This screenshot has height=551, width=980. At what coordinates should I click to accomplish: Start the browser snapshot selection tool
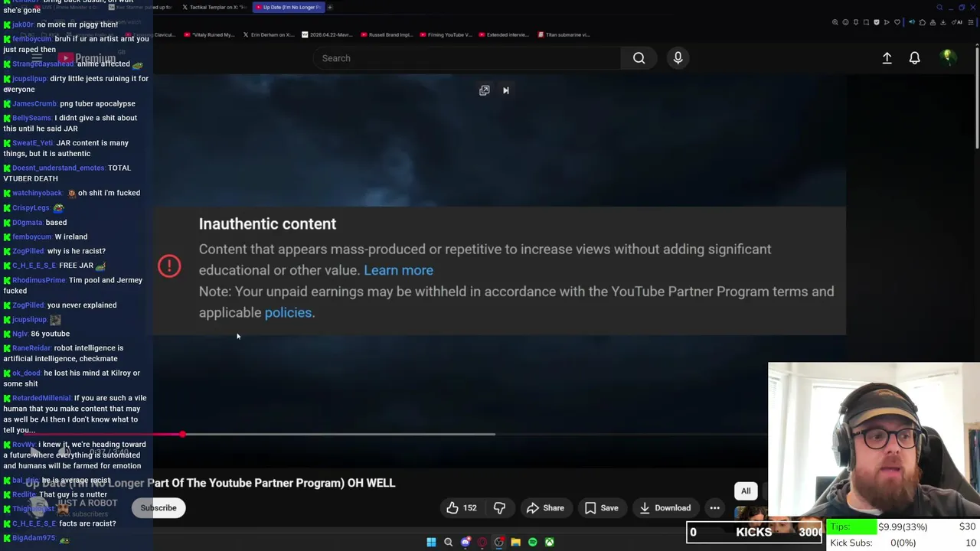(866, 22)
